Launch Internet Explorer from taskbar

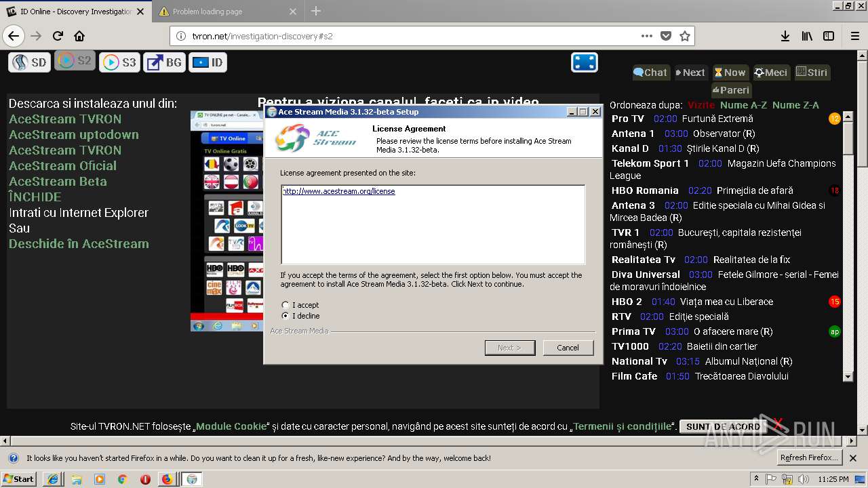click(x=53, y=479)
